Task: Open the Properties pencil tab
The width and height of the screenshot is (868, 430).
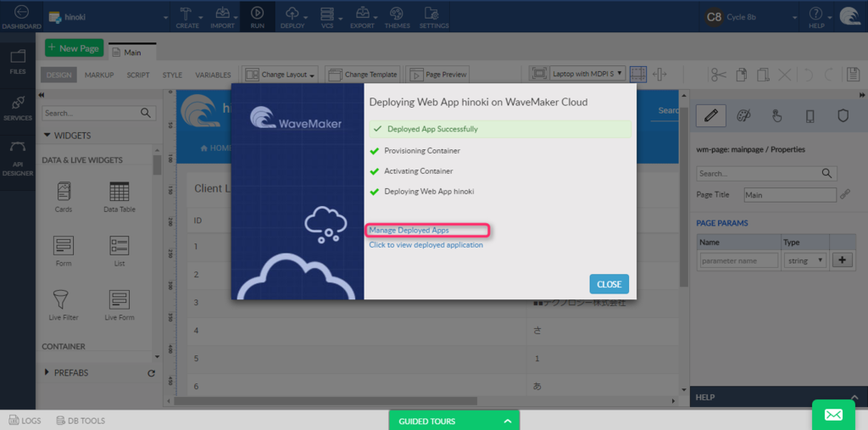Action: click(x=712, y=116)
